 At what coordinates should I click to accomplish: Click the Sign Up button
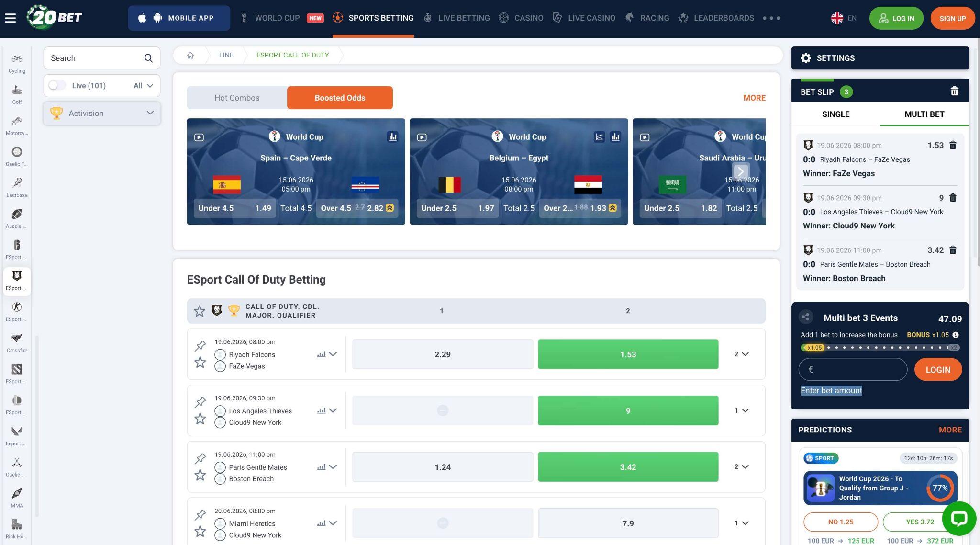click(952, 18)
